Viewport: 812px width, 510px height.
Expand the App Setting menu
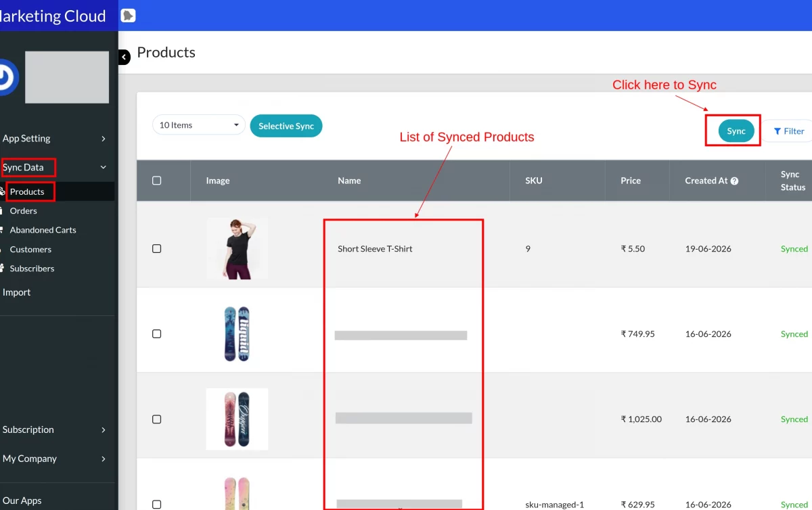[x=55, y=139]
